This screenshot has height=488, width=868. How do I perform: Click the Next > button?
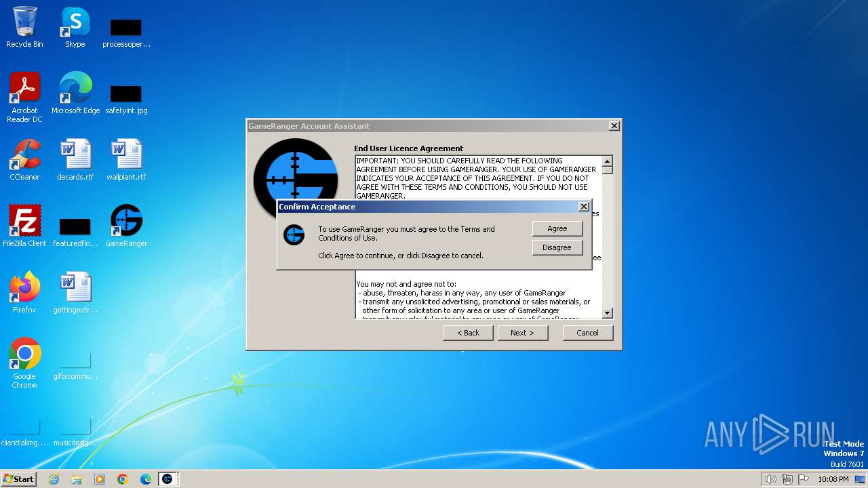pyautogui.click(x=522, y=333)
